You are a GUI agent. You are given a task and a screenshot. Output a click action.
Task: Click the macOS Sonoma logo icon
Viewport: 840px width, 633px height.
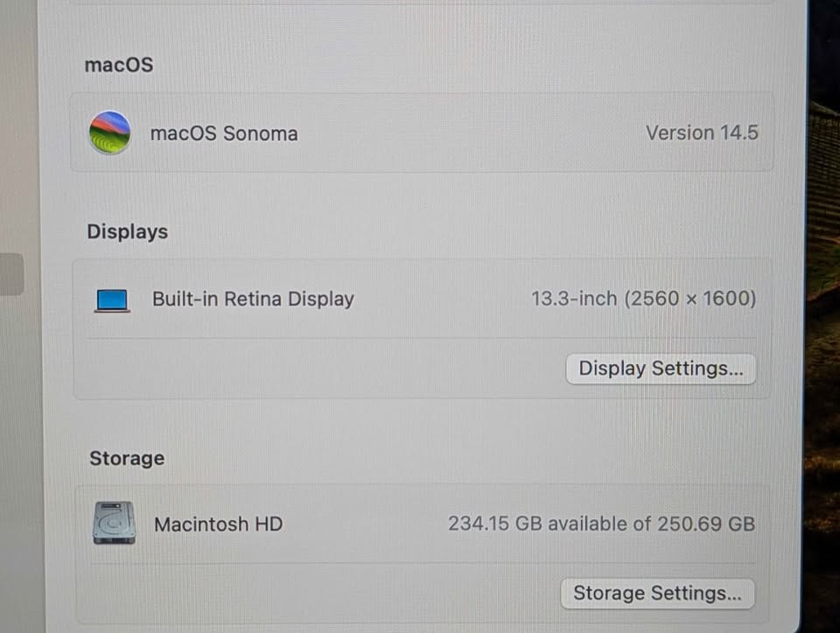110,133
